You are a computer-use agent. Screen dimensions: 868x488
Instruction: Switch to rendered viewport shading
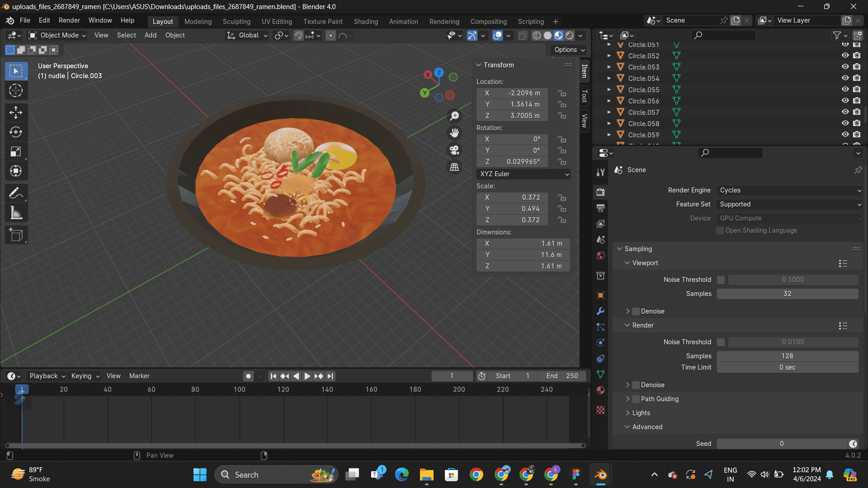[x=570, y=35]
